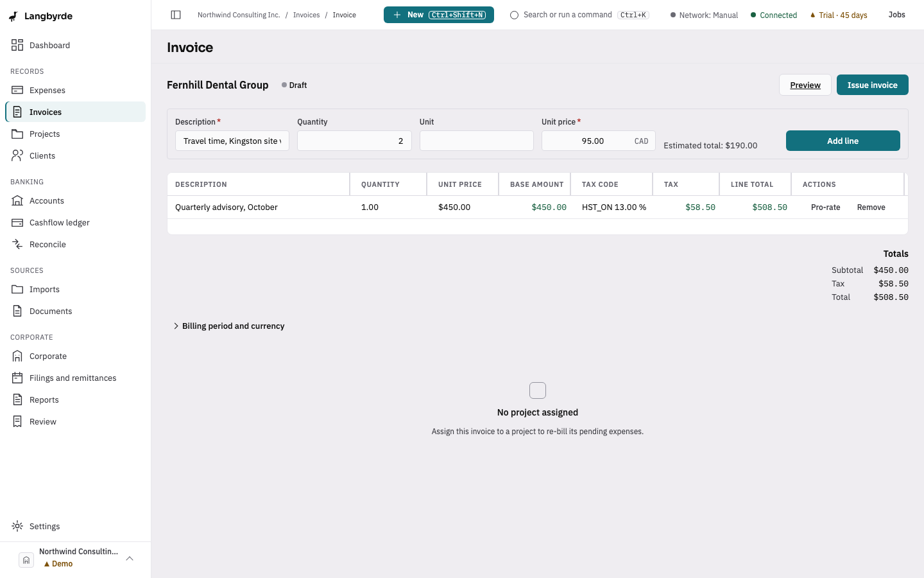924x578 pixels.
Task: Click the Description input field
Action: (232, 141)
